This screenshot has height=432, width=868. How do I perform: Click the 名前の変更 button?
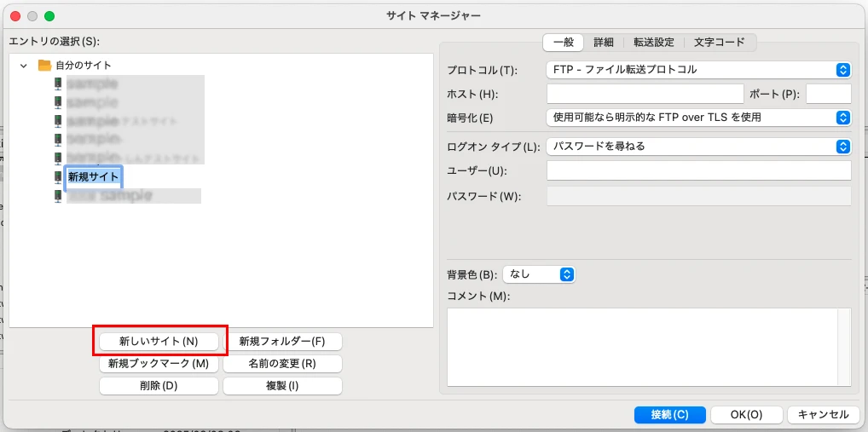tap(282, 364)
